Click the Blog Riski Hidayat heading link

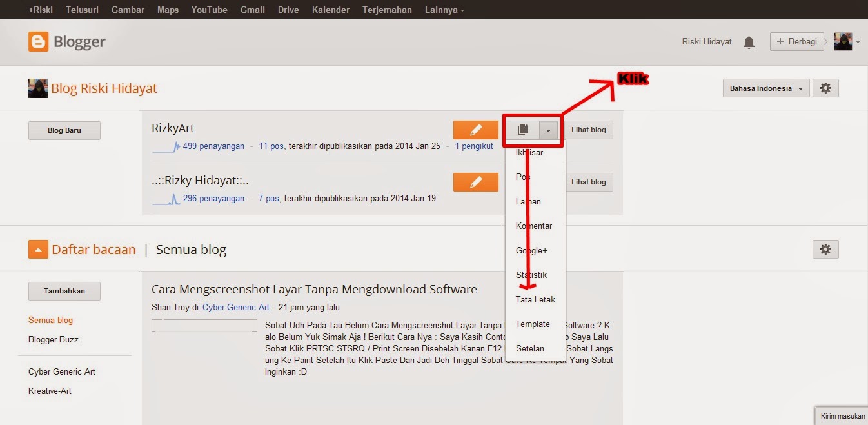click(x=104, y=88)
